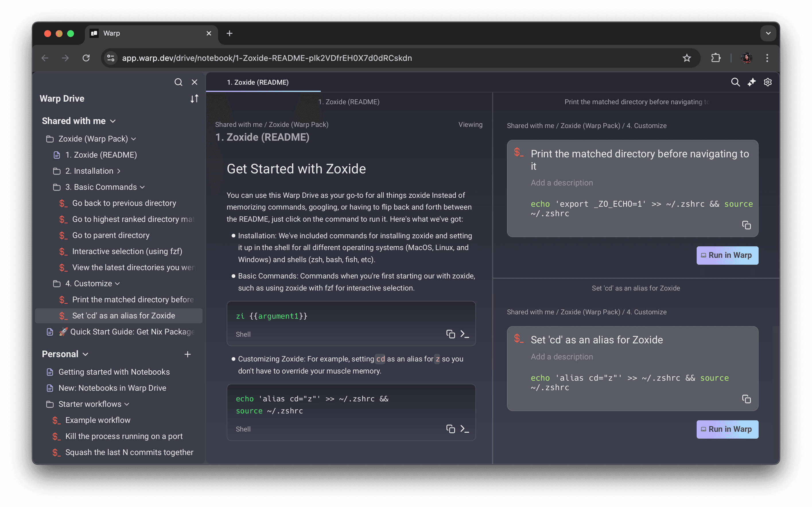Open Warp AI sparkle icon
This screenshot has width=812, height=507.
pyautogui.click(x=751, y=82)
